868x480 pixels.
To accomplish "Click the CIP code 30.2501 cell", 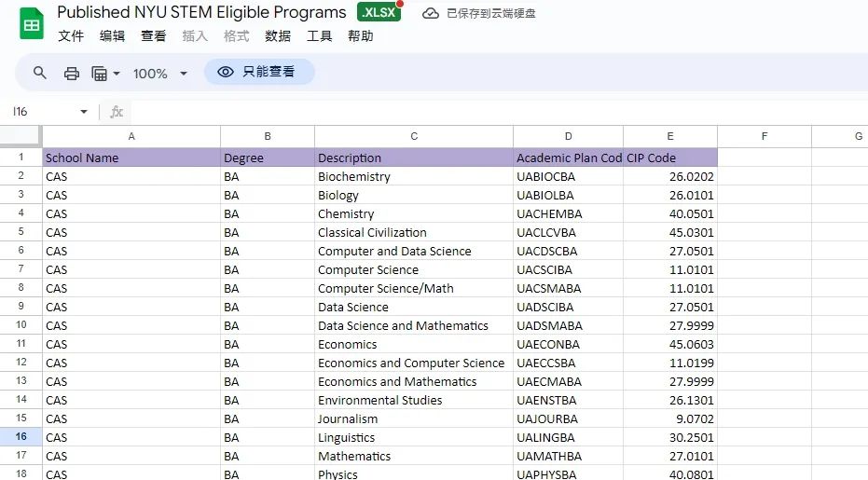I will point(670,437).
